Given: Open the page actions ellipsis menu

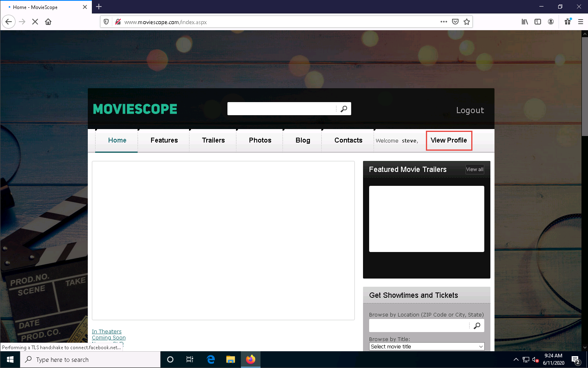Looking at the screenshot, I should [x=444, y=22].
